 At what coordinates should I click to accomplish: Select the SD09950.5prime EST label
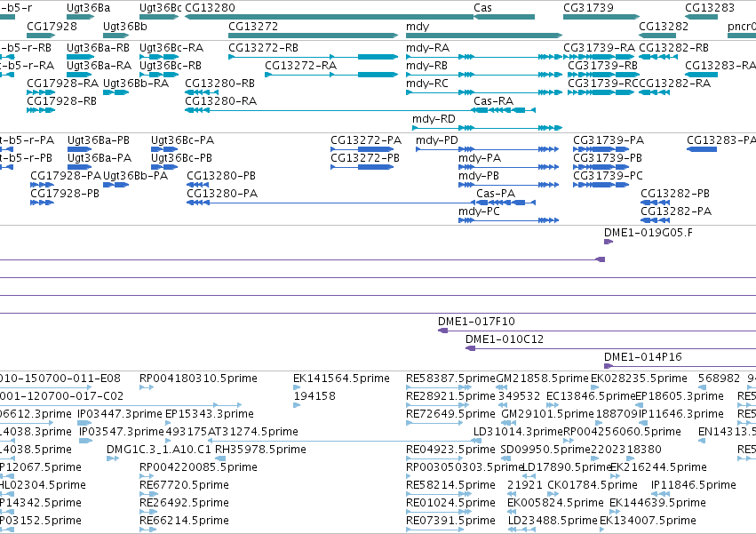545,450
